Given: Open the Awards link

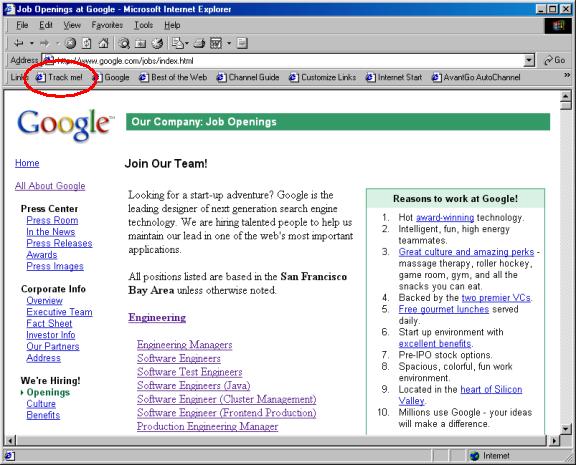Looking at the screenshot, I should (x=42, y=255).
